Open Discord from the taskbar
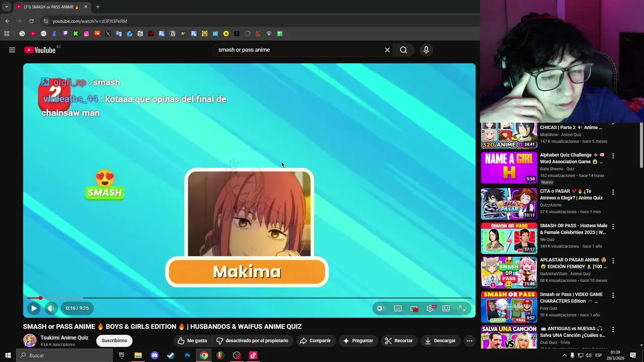This screenshot has width=644, height=362. 154,355
